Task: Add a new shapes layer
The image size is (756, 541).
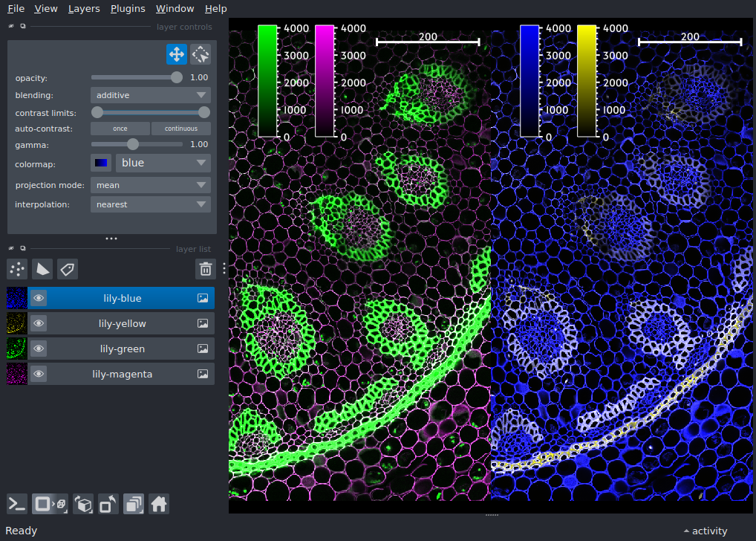Action: tap(42, 269)
